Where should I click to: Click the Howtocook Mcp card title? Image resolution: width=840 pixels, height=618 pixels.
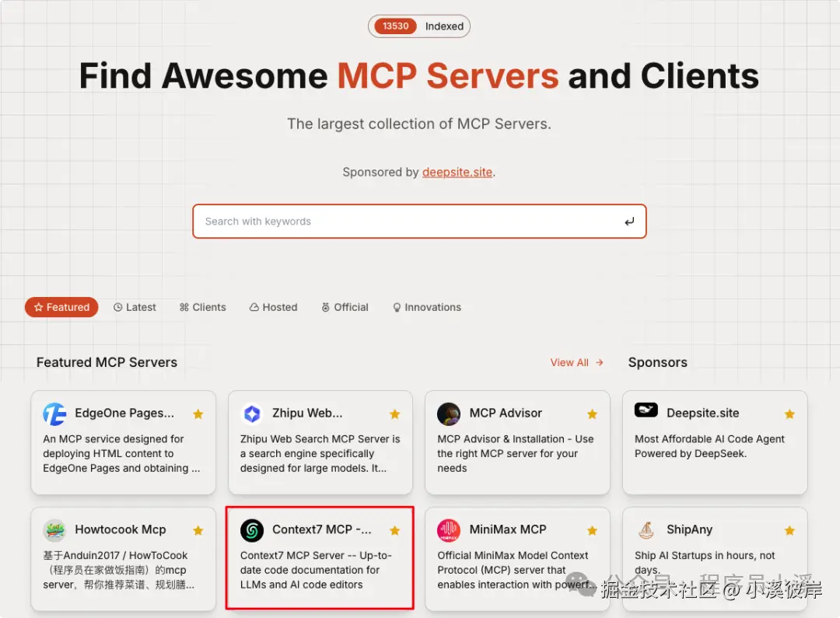click(121, 529)
